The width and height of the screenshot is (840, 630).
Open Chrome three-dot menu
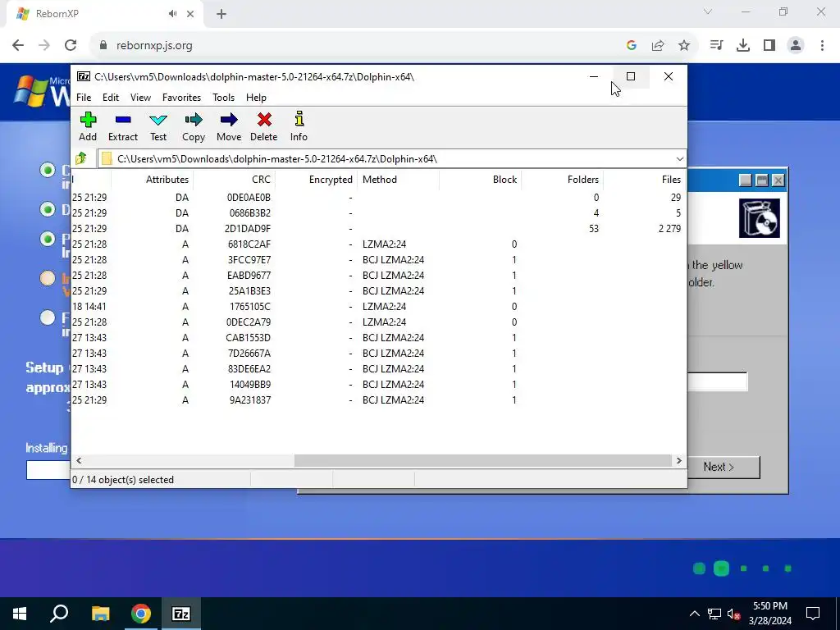click(x=822, y=46)
